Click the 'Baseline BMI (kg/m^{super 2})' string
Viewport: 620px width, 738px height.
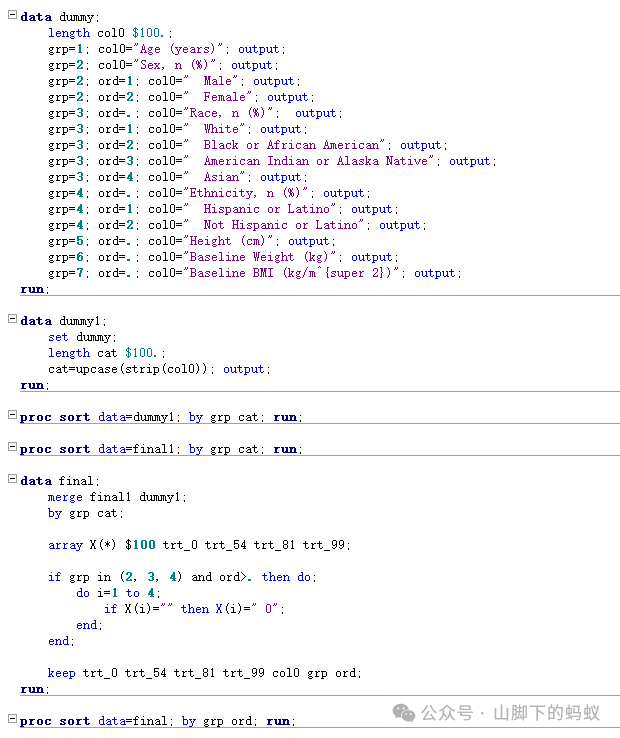(291, 273)
